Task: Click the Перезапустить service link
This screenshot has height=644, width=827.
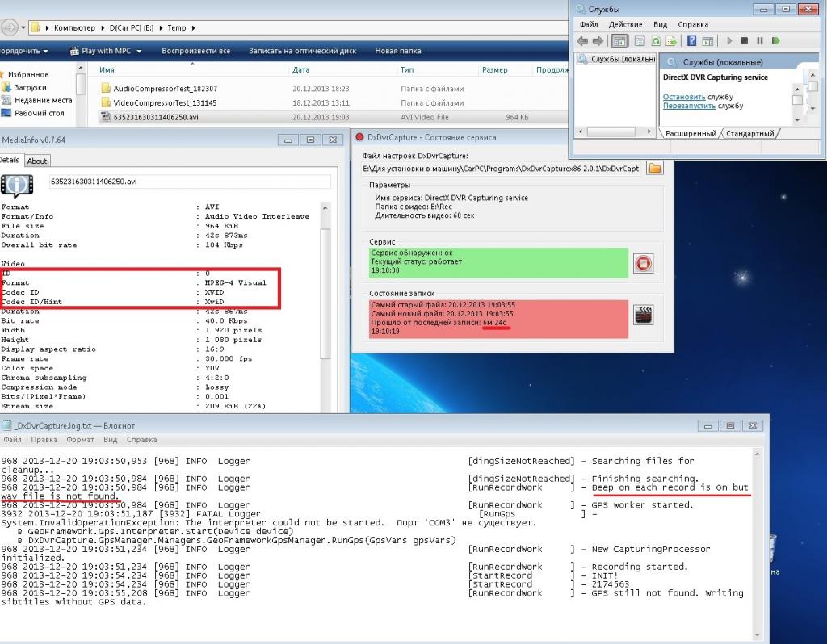Action: tap(689, 106)
